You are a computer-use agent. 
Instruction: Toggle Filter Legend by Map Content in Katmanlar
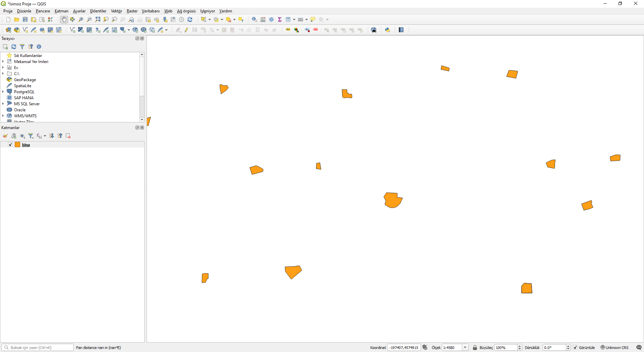point(31,136)
